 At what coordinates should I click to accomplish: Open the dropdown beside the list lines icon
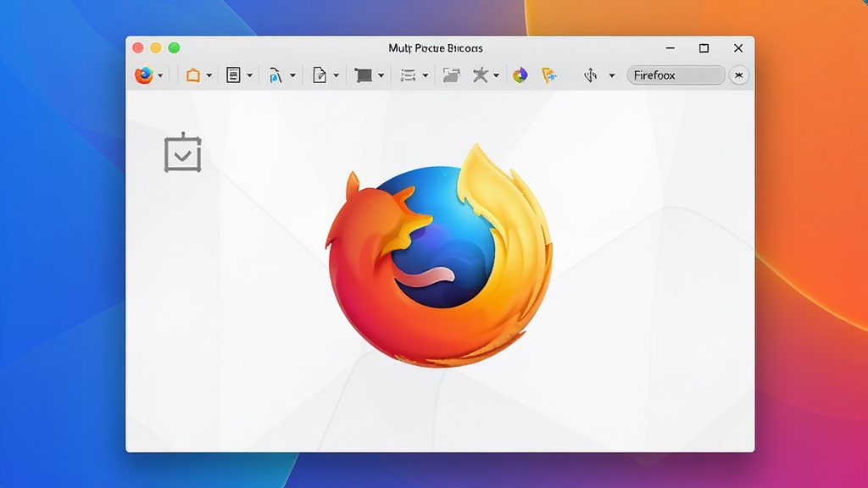click(x=426, y=75)
